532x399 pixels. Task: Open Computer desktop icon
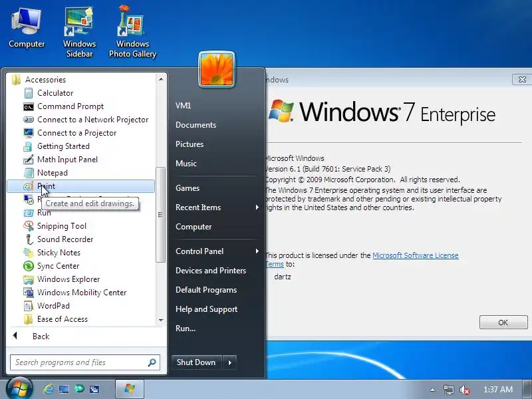pos(27,29)
